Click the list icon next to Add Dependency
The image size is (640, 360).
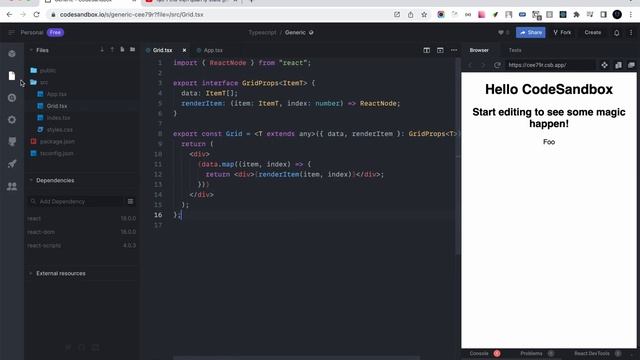coord(130,201)
